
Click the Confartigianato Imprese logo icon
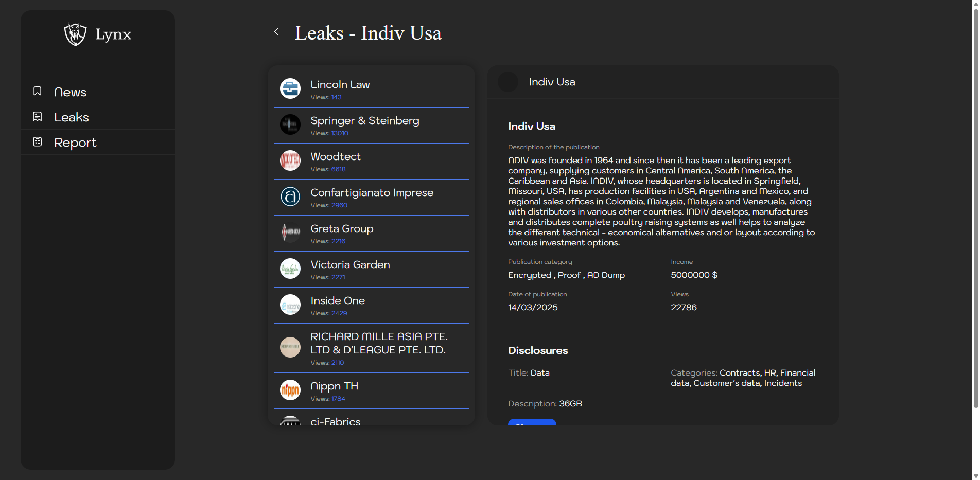[290, 197]
